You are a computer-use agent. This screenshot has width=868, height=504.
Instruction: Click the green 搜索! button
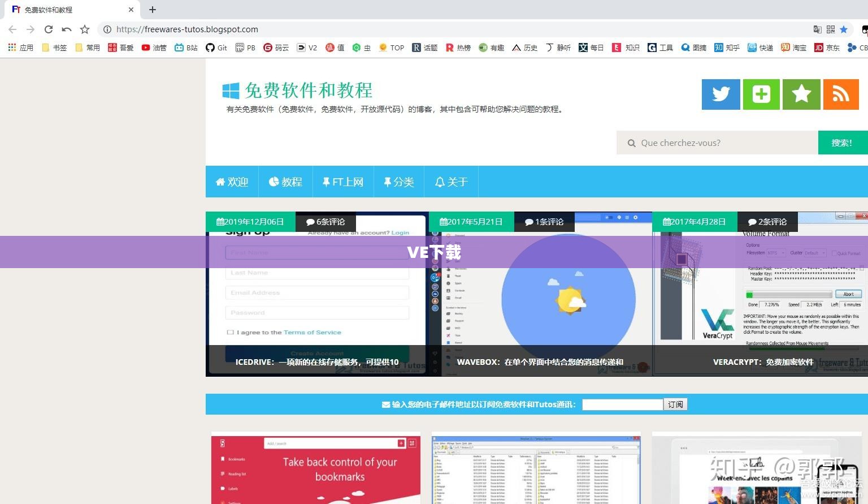coord(842,143)
